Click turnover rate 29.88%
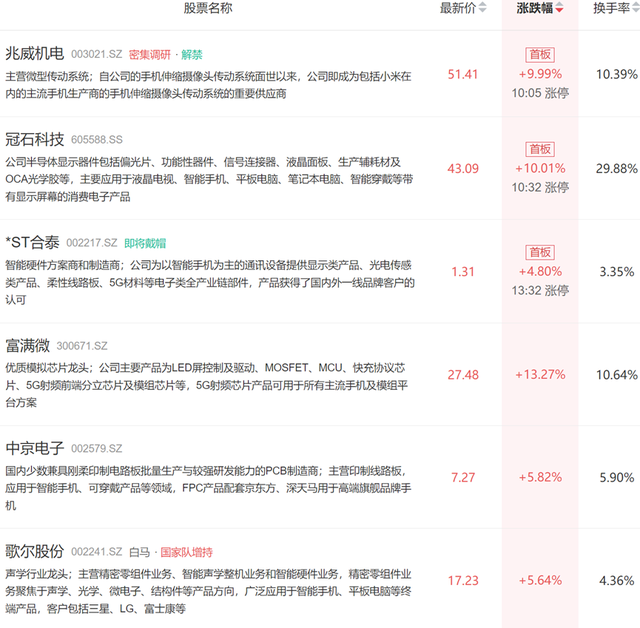Image resolution: width=640 pixels, height=628 pixels. [616, 169]
